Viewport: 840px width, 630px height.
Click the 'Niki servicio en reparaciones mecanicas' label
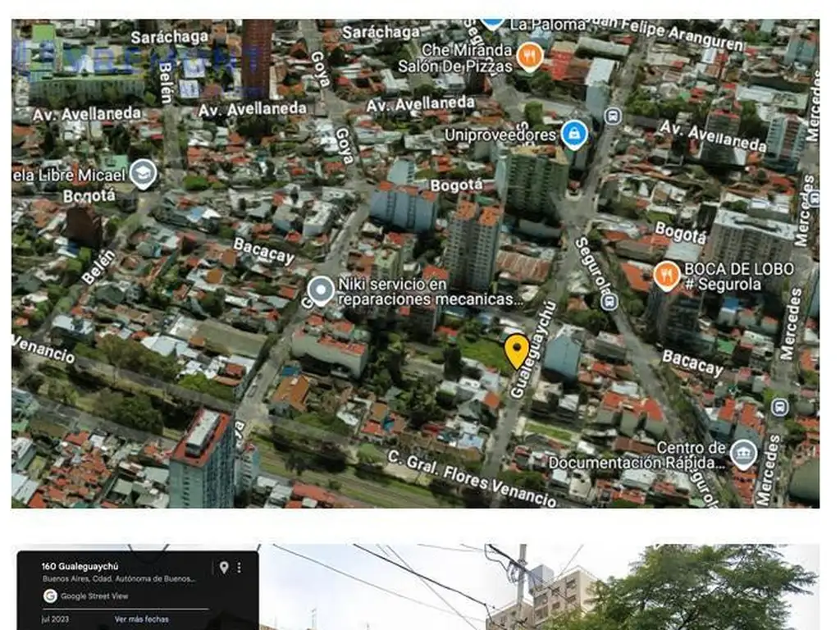pos(430,292)
